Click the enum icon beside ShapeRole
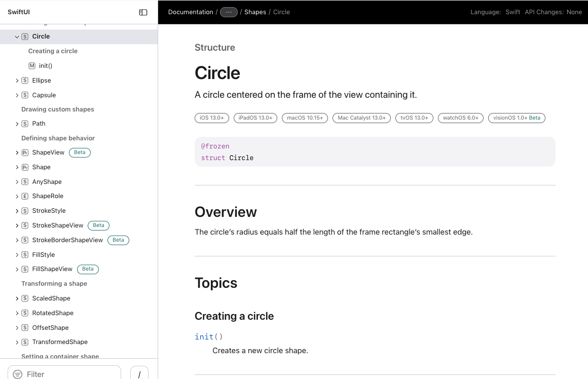Screen dimensions: 588x379 click(25, 196)
